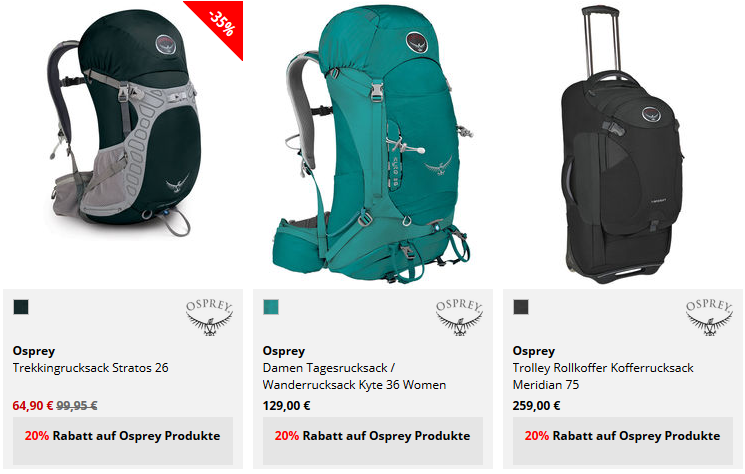Open Damen Tagesrucksack Kyte 36 Women link

pos(354,376)
